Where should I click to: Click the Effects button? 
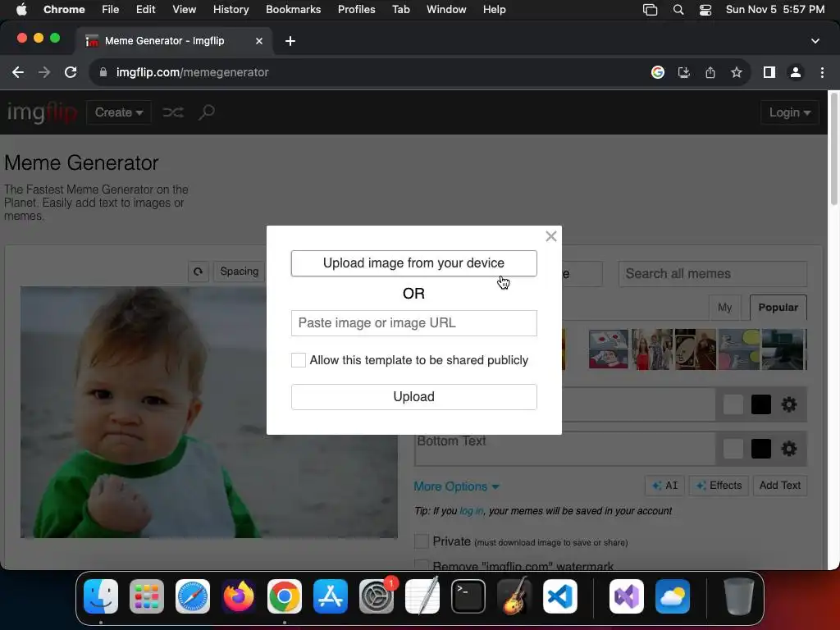[719, 486]
